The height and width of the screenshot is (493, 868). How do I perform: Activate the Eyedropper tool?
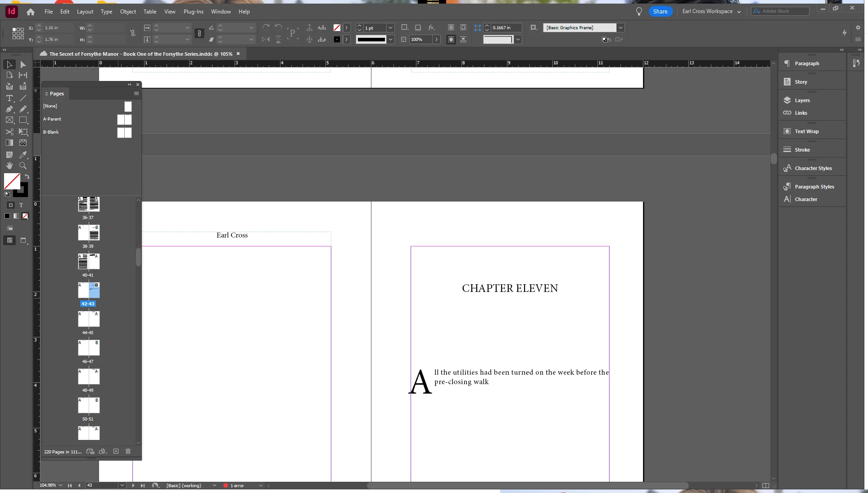click(x=23, y=155)
